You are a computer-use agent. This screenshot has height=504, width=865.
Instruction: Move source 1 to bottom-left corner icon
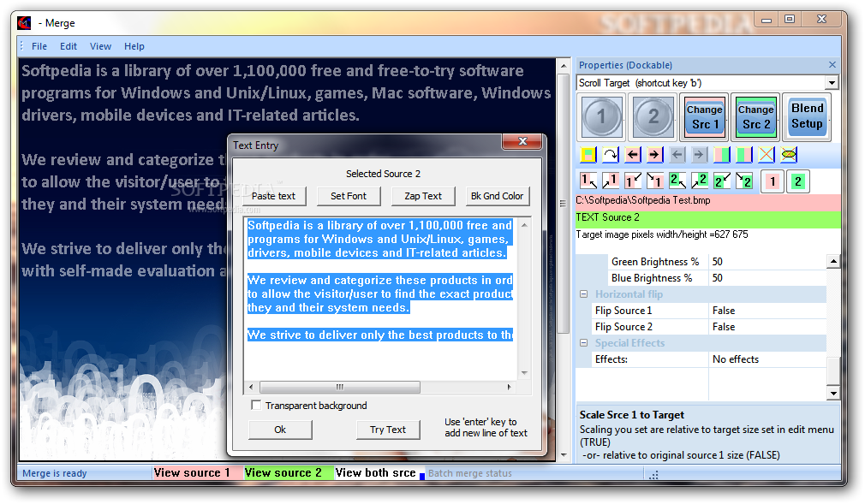[633, 181]
